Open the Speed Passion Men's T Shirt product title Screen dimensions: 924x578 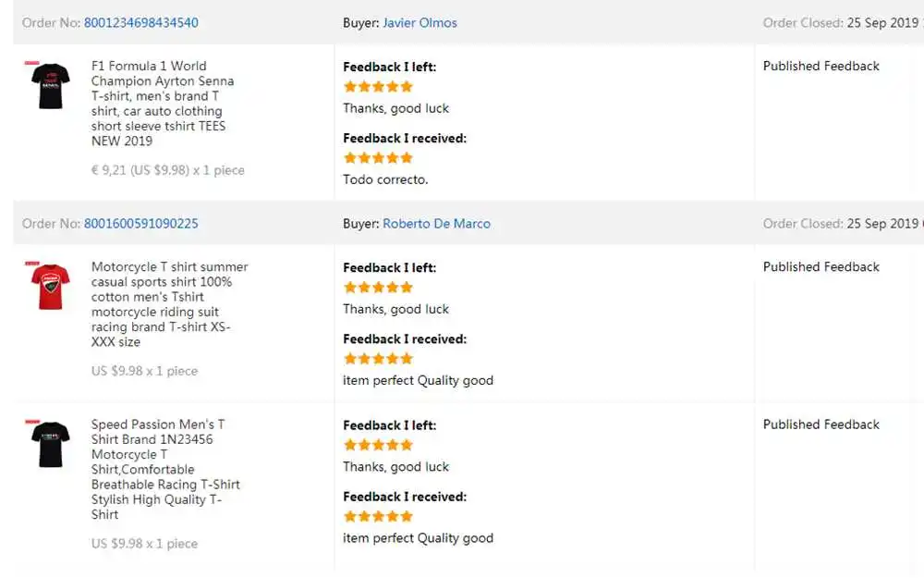(x=164, y=470)
